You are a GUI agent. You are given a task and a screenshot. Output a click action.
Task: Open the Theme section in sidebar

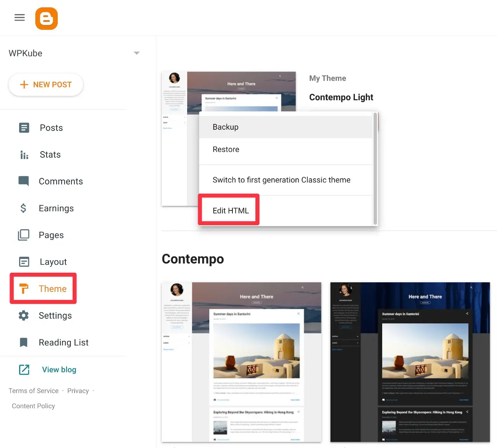(x=52, y=289)
